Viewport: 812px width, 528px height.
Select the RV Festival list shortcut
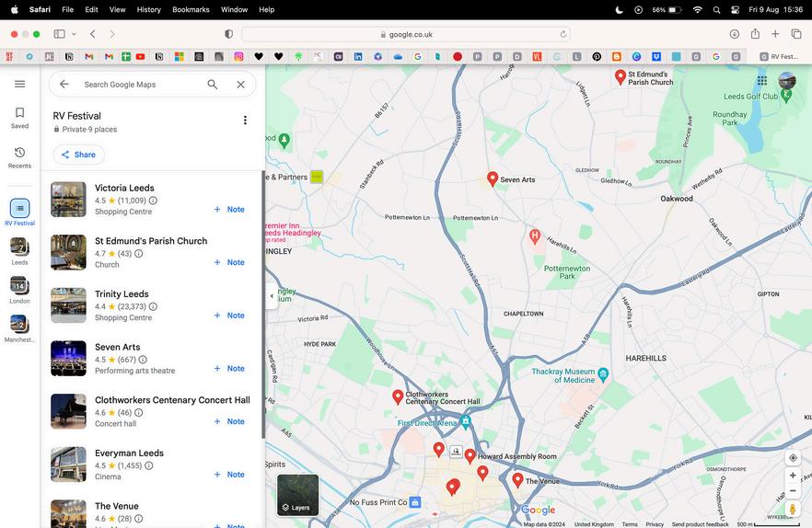pyautogui.click(x=19, y=212)
